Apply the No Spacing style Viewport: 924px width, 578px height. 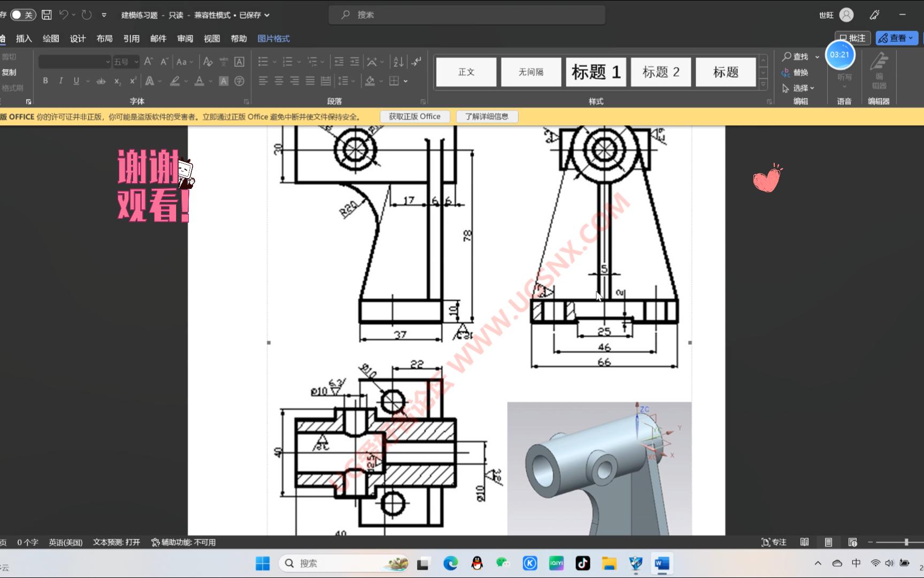(x=531, y=72)
